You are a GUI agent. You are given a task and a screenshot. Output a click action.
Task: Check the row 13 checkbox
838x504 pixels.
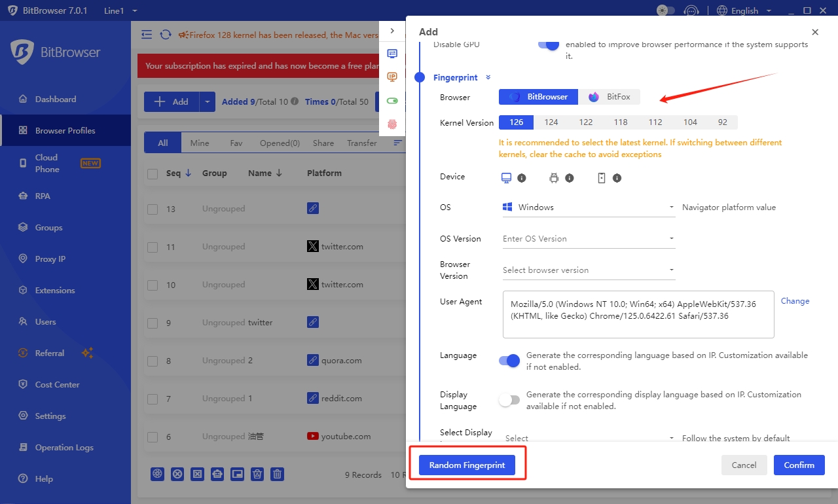[153, 209]
